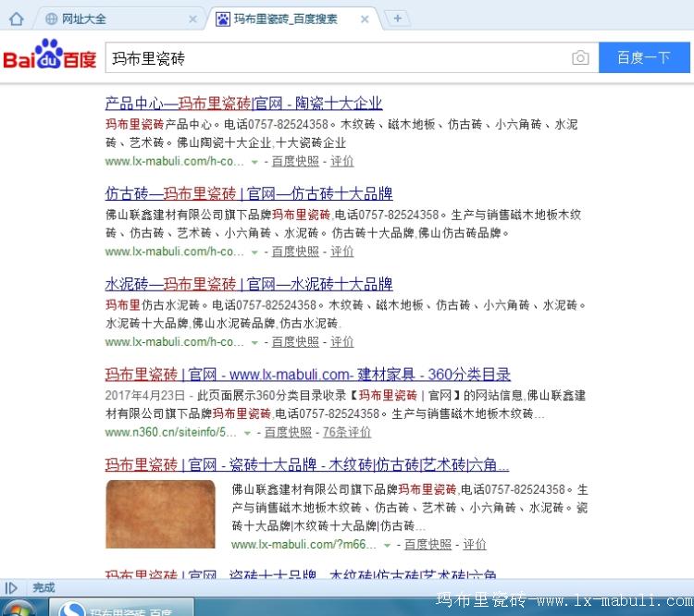The height and width of the screenshot is (616, 694).
Task: Open the 360分类目录 result title link
Action: [x=307, y=375]
